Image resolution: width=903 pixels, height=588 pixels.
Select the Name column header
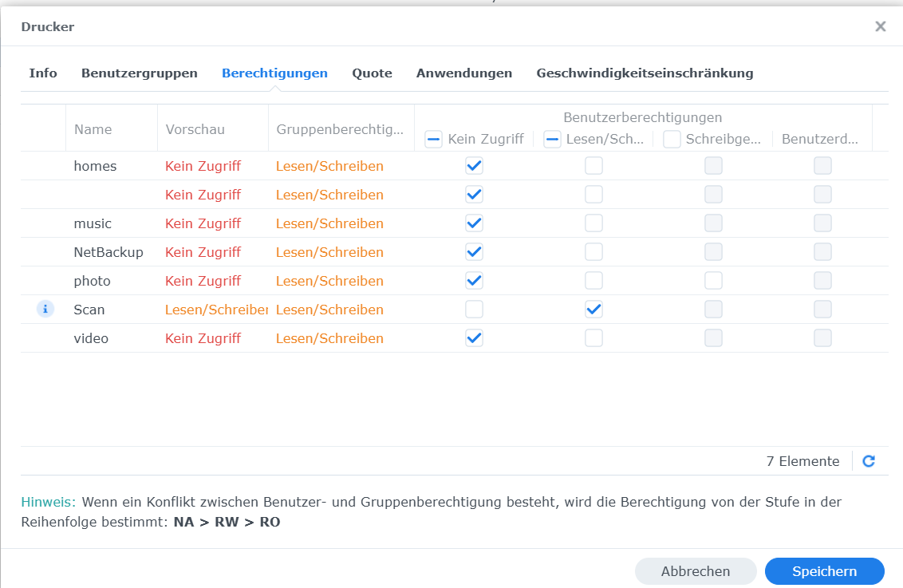[112, 129]
